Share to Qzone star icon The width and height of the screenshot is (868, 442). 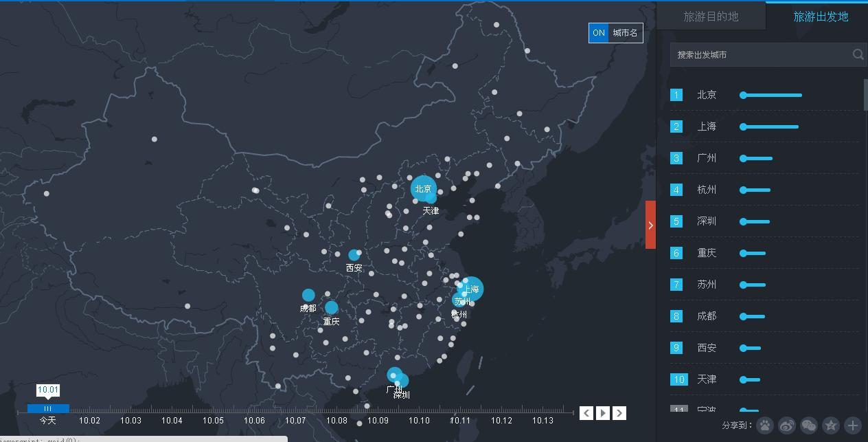click(831, 426)
